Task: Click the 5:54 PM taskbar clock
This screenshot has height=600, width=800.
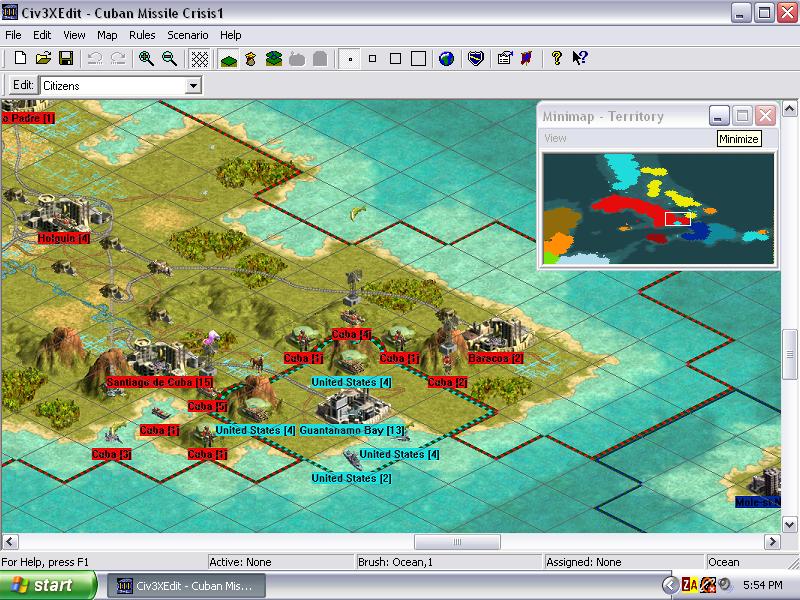Action: [x=763, y=585]
